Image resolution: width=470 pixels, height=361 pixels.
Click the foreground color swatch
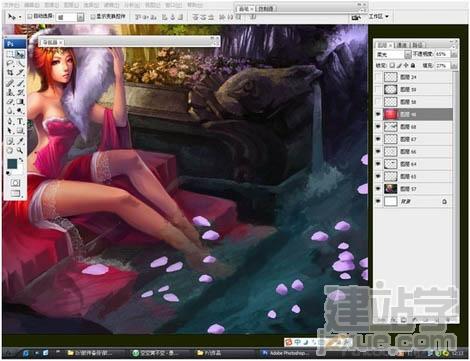coord(12,164)
